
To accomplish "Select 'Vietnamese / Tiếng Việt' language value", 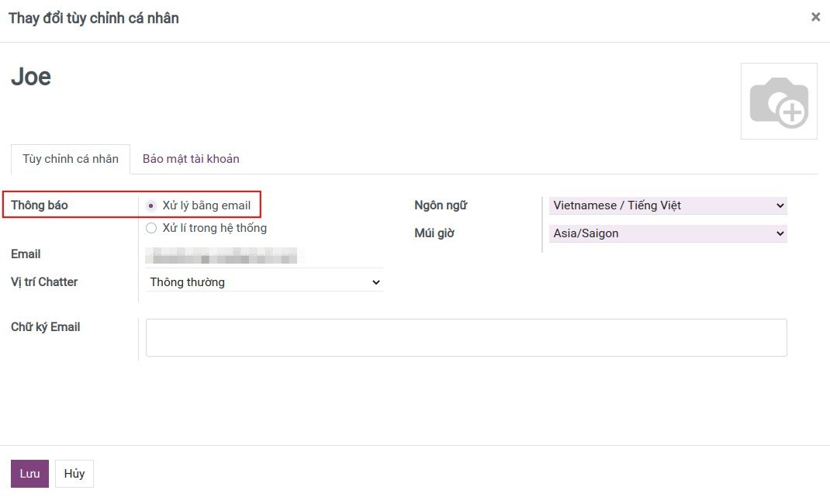I will coord(621,205).
